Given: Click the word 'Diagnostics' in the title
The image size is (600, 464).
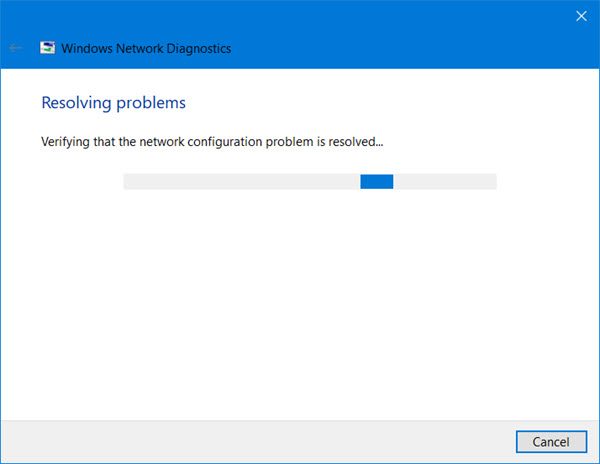Looking at the screenshot, I should pos(199,49).
